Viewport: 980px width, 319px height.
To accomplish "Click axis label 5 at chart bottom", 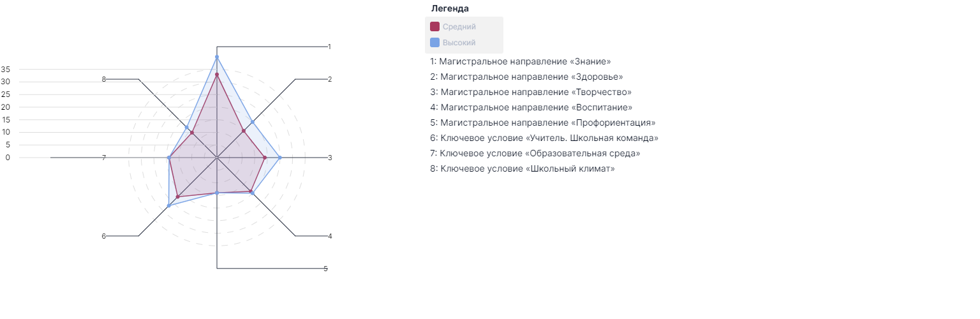I will (x=325, y=269).
